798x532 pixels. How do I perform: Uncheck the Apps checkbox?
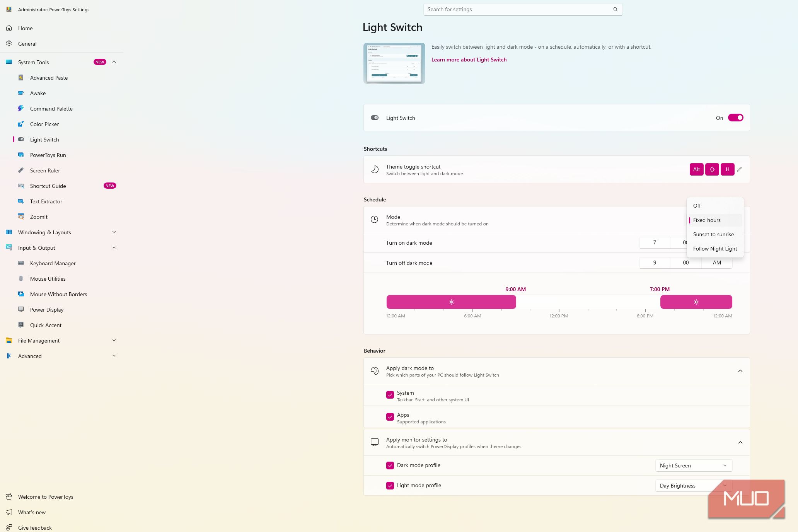pyautogui.click(x=390, y=417)
